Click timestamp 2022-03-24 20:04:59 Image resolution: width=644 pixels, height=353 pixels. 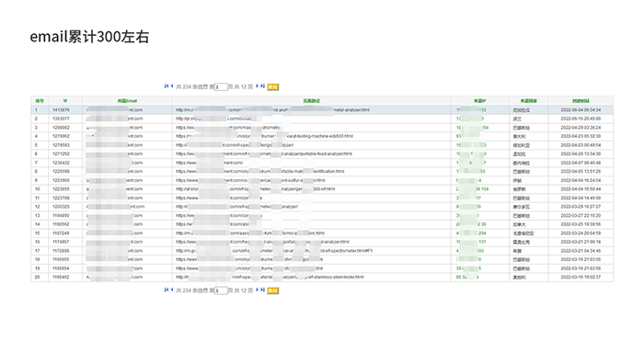point(581,233)
